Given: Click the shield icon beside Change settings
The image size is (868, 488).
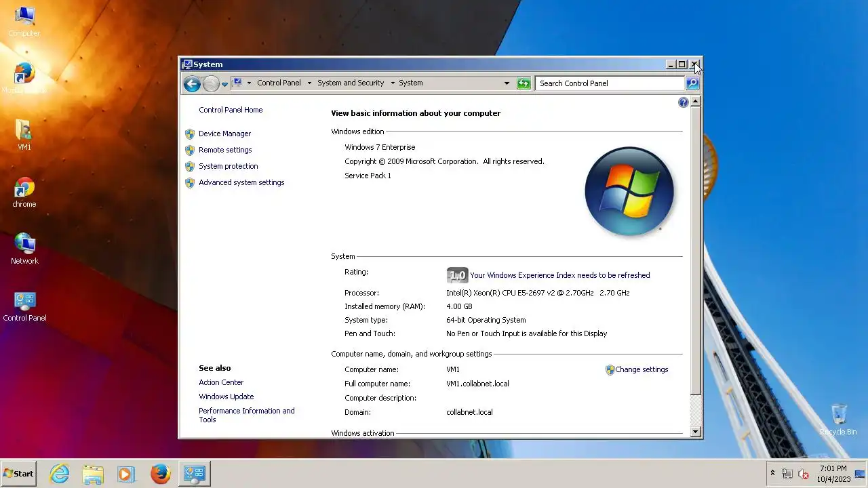Looking at the screenshot, I should point(610,370).
